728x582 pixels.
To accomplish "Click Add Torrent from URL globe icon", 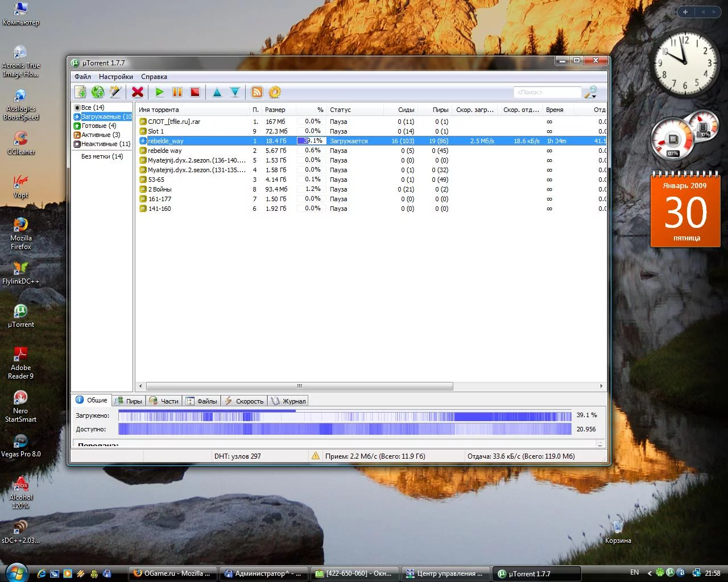I will click(98, 92).
